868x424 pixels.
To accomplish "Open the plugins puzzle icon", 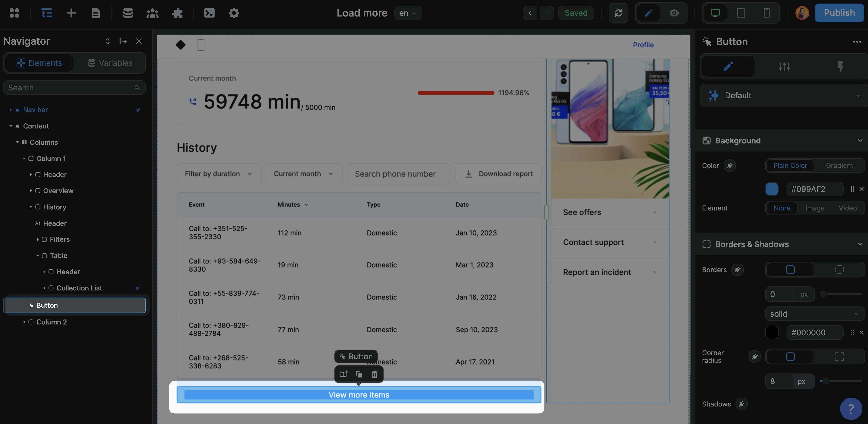I will click(x=177, y=13).
